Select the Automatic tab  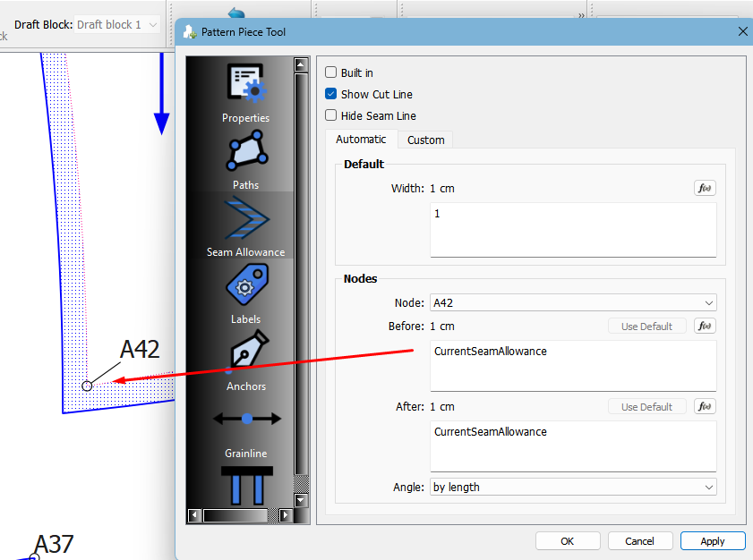tap(361, 140)
